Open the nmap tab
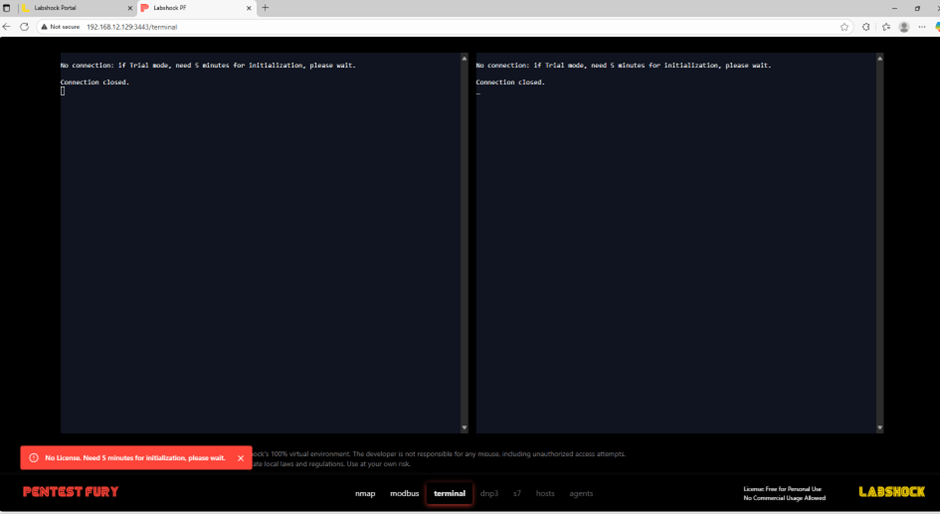This screenshot has width=940, height=514. click(x=365, y=493)
